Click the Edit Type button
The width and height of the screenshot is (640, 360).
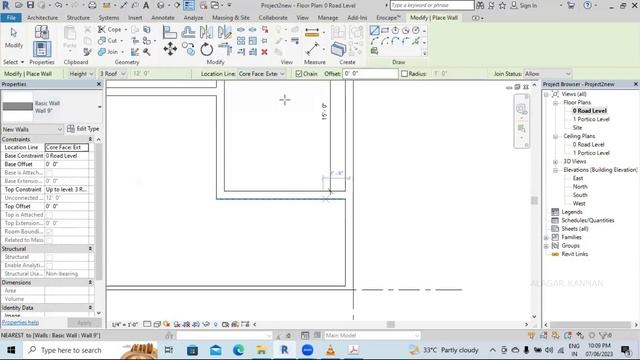click(83, 129)
